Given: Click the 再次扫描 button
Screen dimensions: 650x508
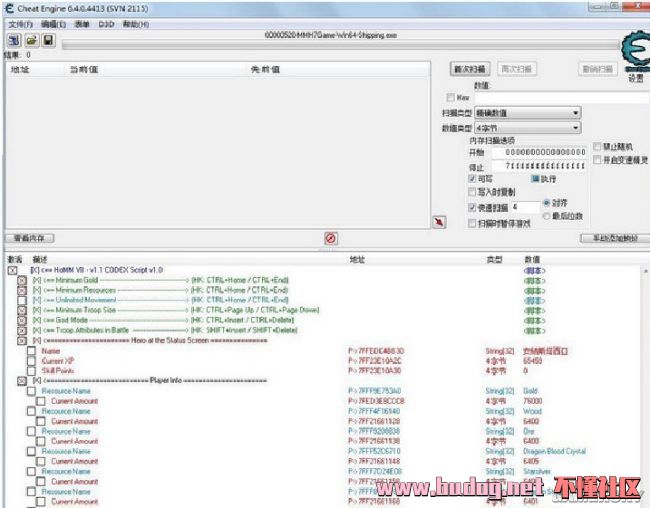Looking at the screenshot, I should 517,69.
